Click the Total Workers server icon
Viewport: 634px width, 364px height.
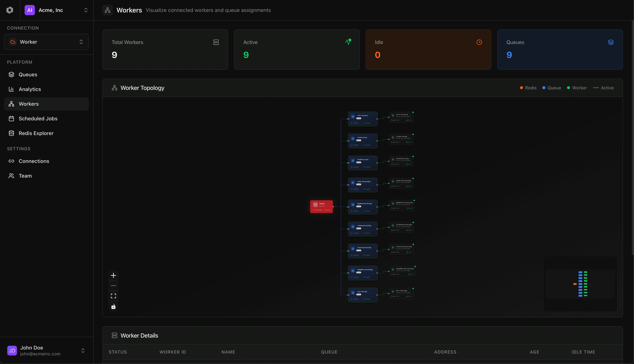pos(216,42)
